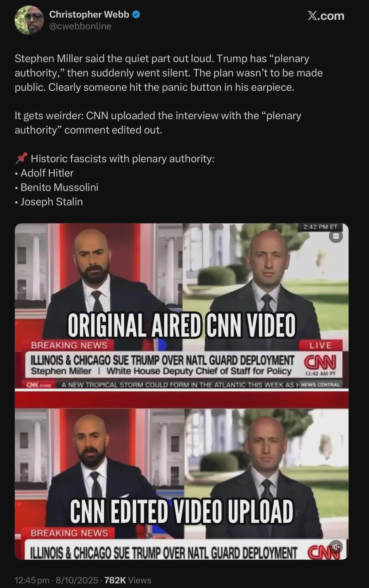Play the original aired CNN video
The height and width of the screenshot is (588, 369).
pos(181,306)
